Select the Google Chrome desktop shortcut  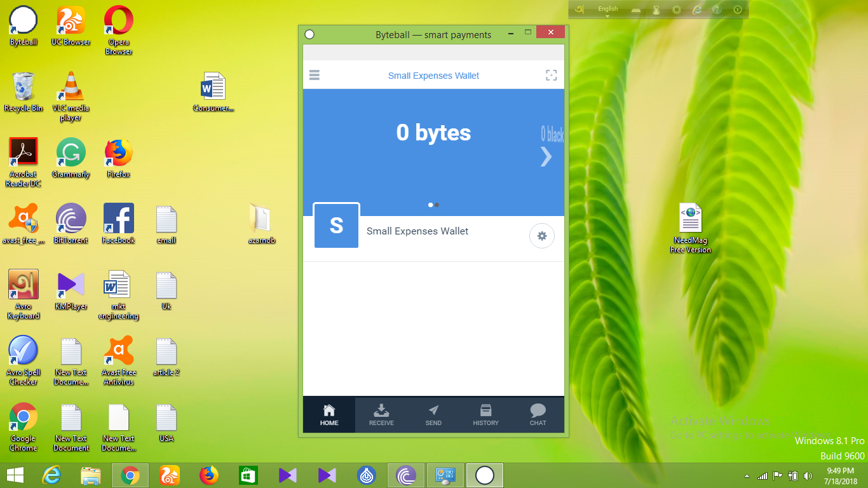(24, 426)
